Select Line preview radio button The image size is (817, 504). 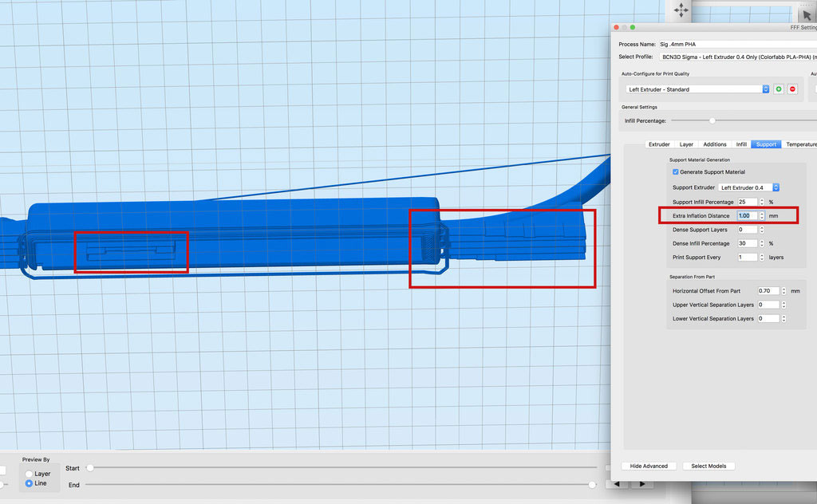[30, 483]
